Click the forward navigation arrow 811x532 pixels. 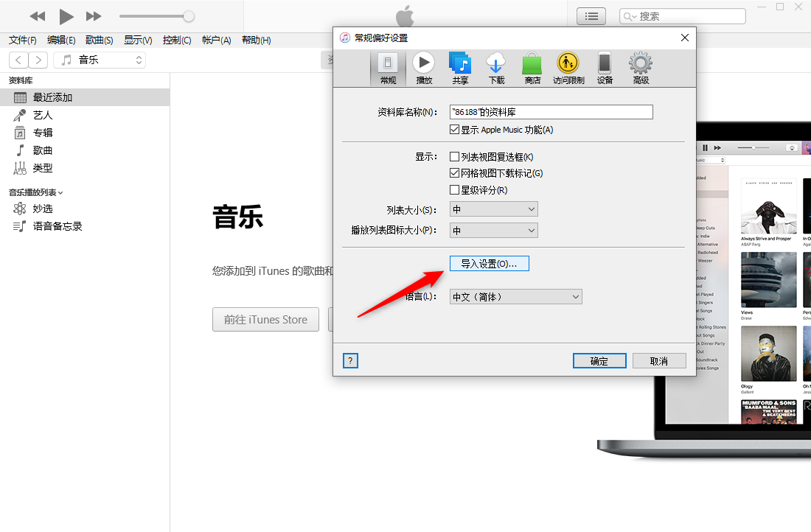pos(38,60)
